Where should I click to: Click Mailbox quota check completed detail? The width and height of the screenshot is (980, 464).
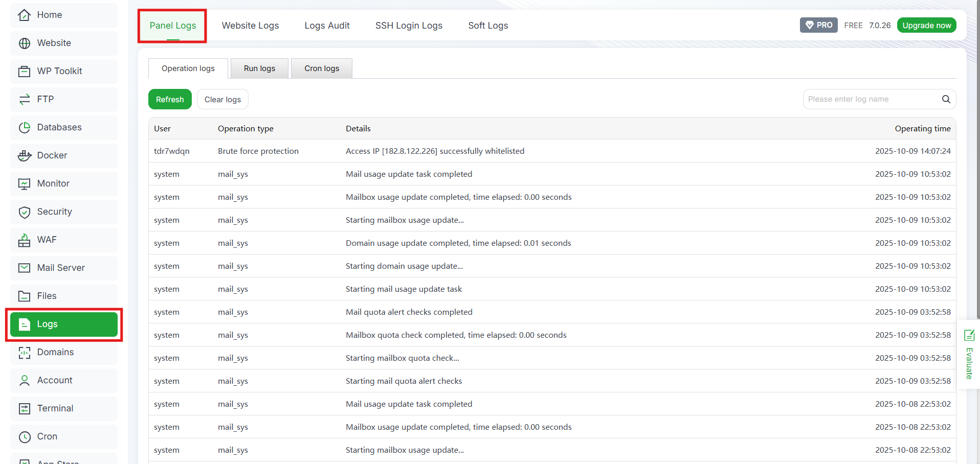(456, 335)
